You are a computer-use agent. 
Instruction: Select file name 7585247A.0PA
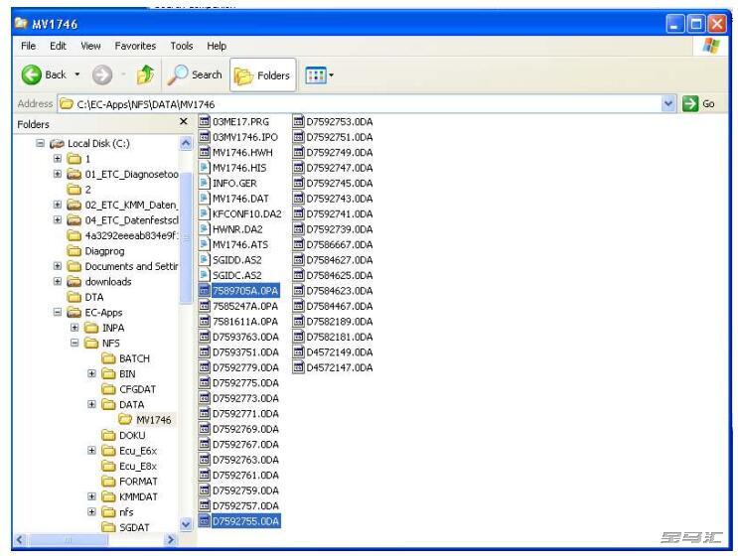pyautogui.click(x=245, y=307)
